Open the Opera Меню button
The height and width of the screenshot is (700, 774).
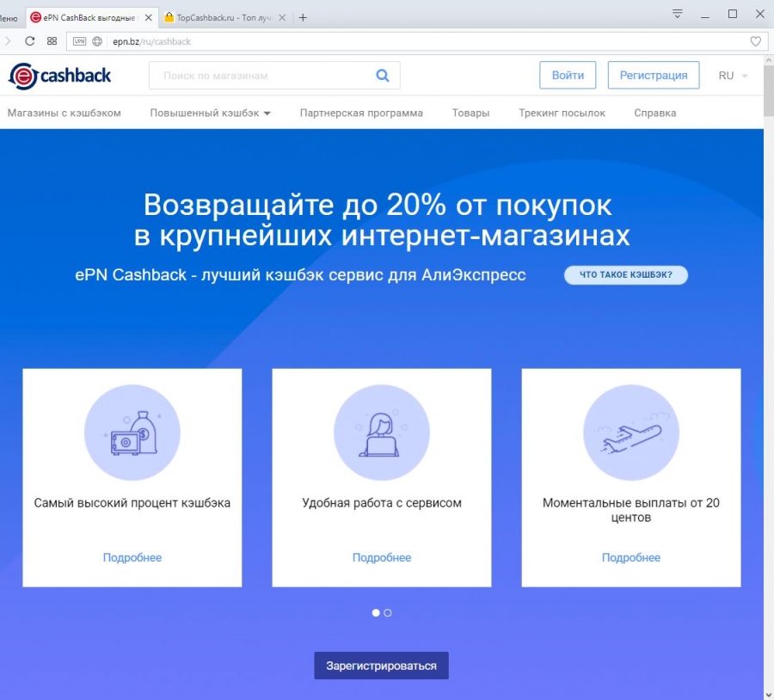pyautogui.click(x=9, y=18)
